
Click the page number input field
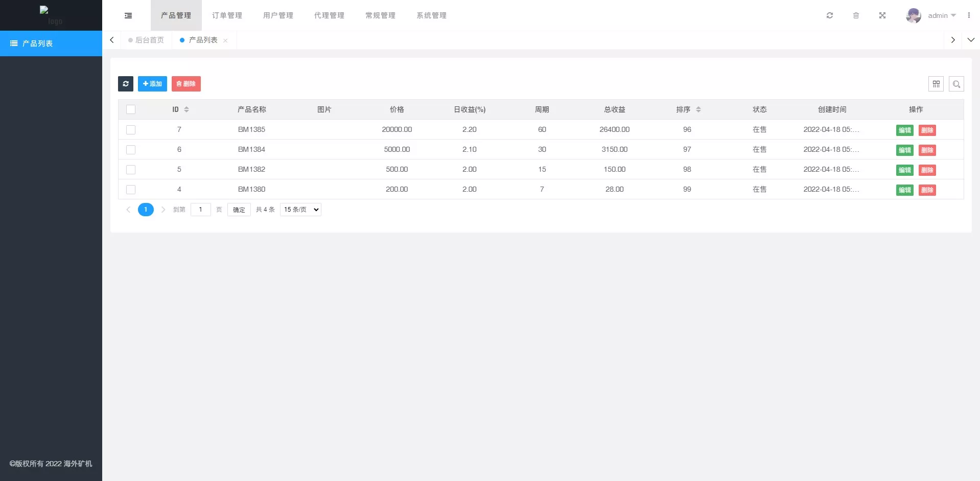(200, 210)
